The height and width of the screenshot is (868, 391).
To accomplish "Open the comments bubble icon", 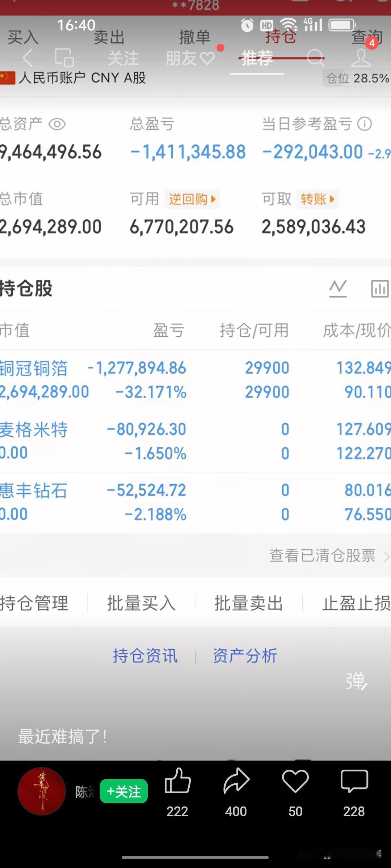I will click(354, 781).
